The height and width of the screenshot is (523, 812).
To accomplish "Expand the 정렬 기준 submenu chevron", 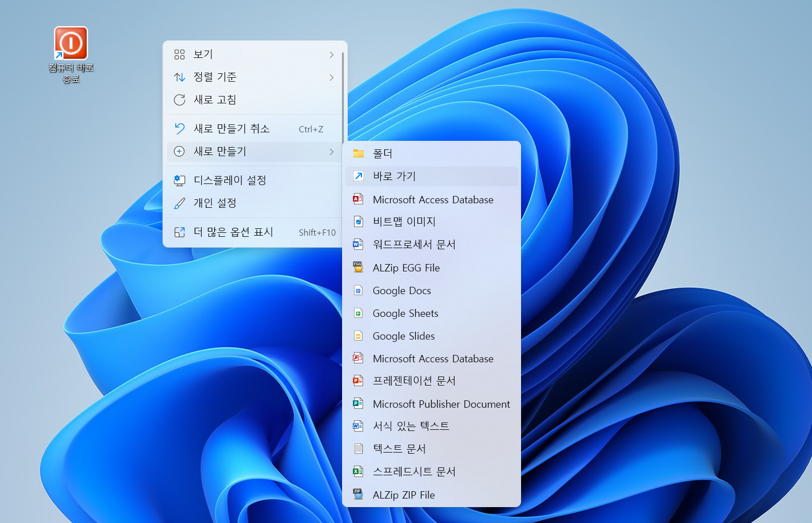I will point(332,77).
